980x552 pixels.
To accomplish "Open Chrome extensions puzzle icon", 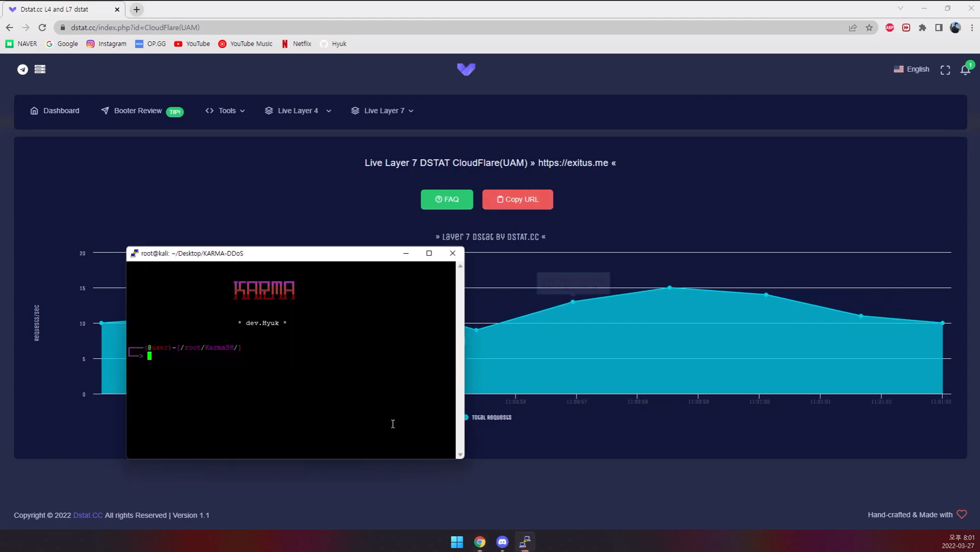I will (x=922, y=27).
